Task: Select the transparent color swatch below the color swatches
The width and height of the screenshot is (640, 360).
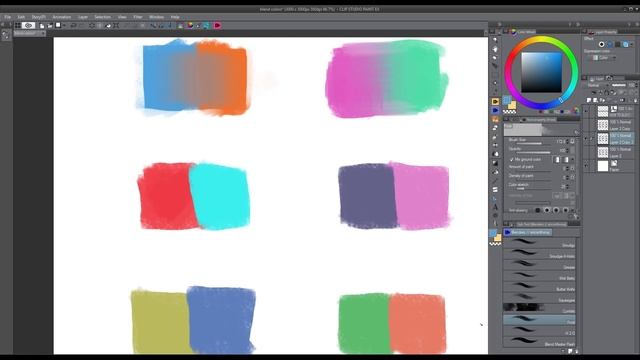Action: (x=509, y=112)
